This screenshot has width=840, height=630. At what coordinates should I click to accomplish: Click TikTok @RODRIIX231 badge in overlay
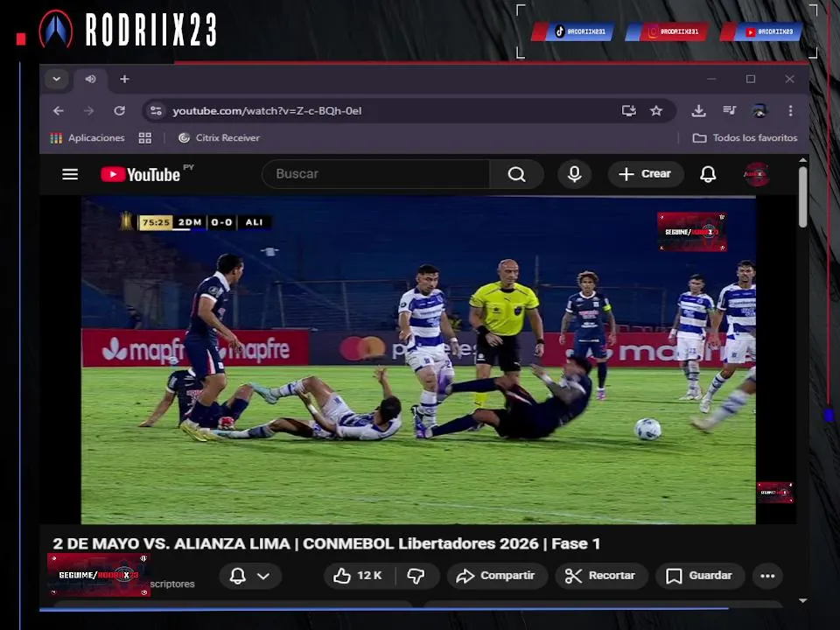click(573, 31)
